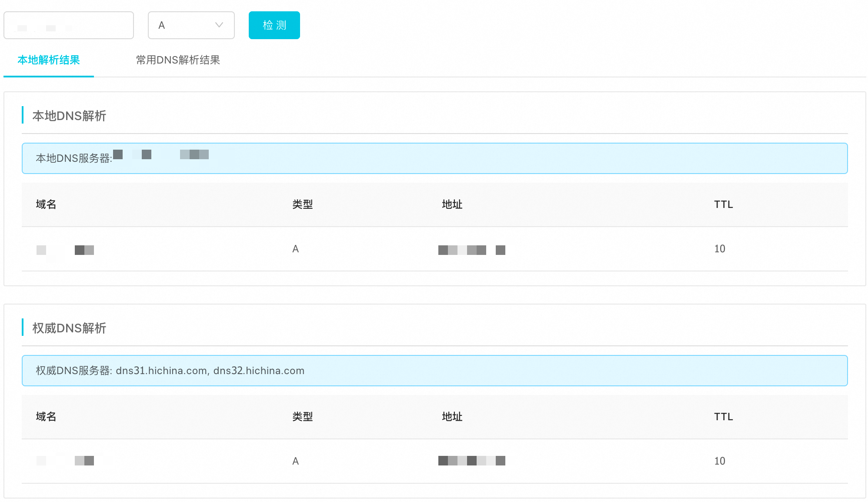Click the blurred domain in local DNS row
This screenshot has height=502, width=868.
click(x=65, y=250)
